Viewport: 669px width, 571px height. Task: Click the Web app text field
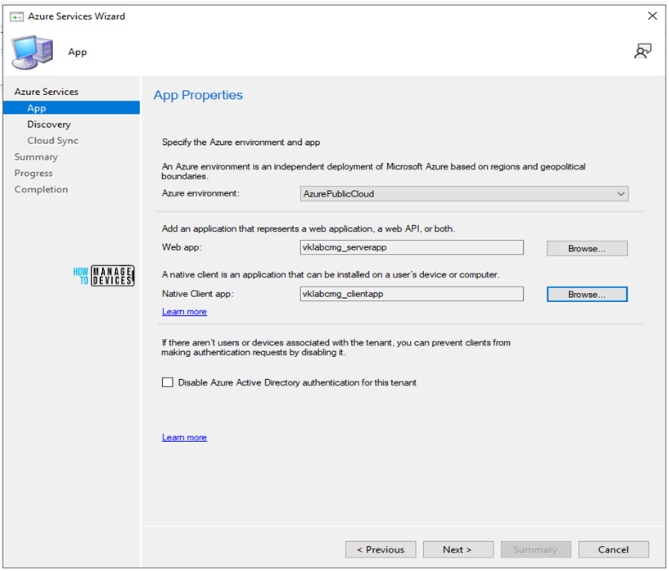(x=410, y=248)
